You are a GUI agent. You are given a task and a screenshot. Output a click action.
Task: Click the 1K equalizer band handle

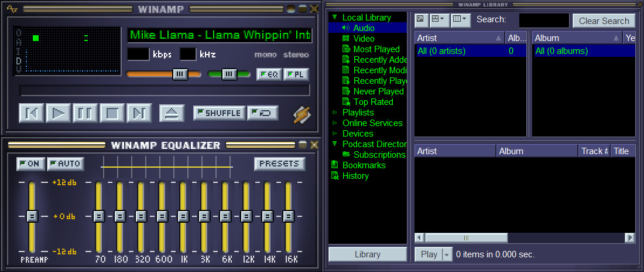point(183,216)
